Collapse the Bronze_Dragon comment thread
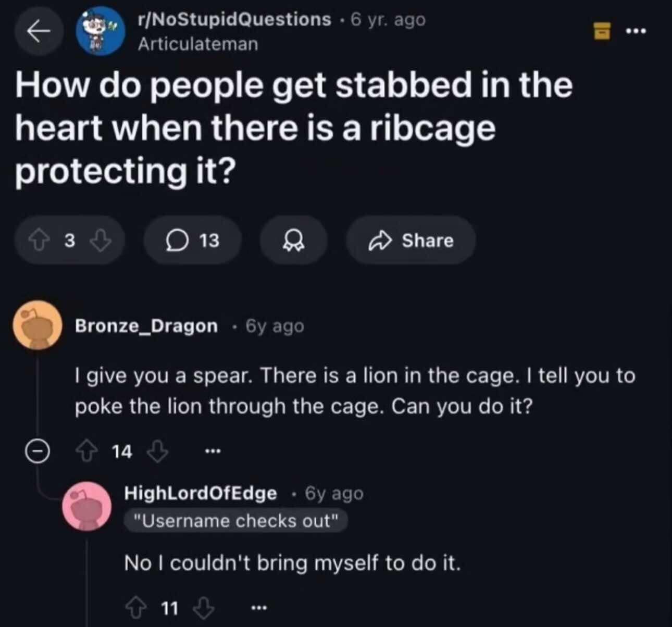This screenshot has height=627, width=672. tap(38, 451)
